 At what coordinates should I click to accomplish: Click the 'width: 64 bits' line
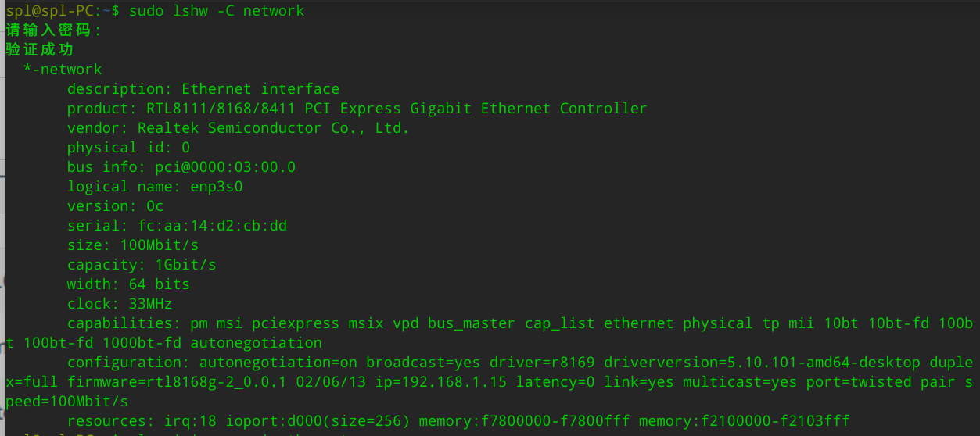[x=128, y=284]
